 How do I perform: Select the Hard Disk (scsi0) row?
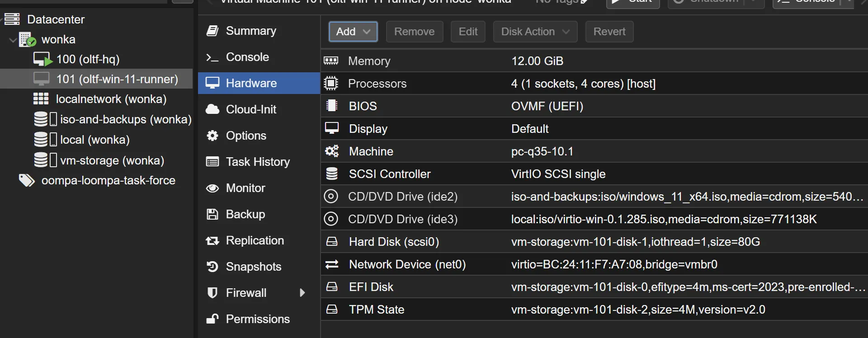click(594, 241)
